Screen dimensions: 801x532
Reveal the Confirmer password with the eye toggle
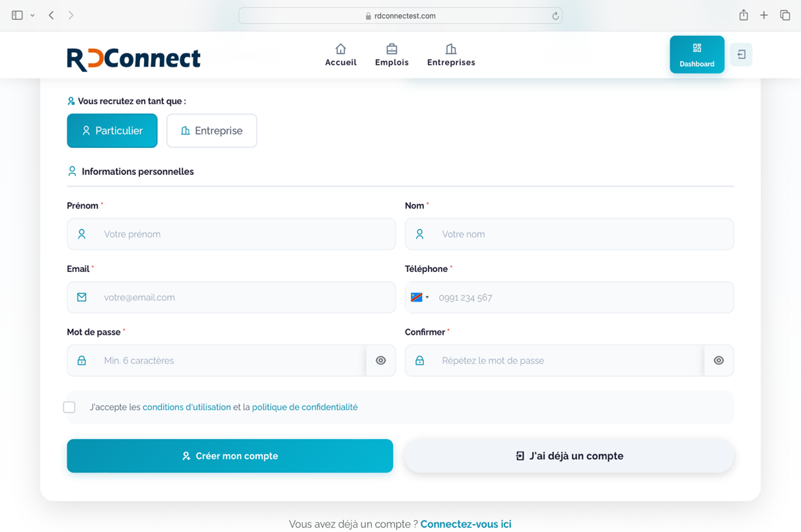[718, 360]
